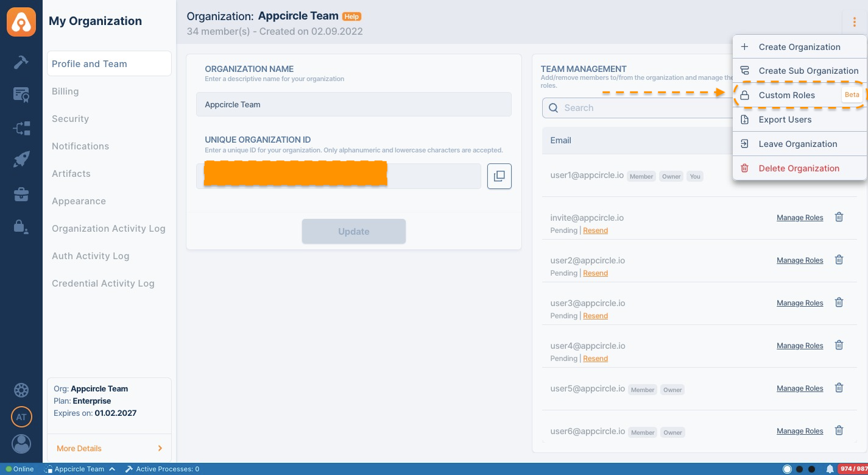Delete the user6@appcircle.io member
This screenshot has height=475, width=868.
[839, 430]
